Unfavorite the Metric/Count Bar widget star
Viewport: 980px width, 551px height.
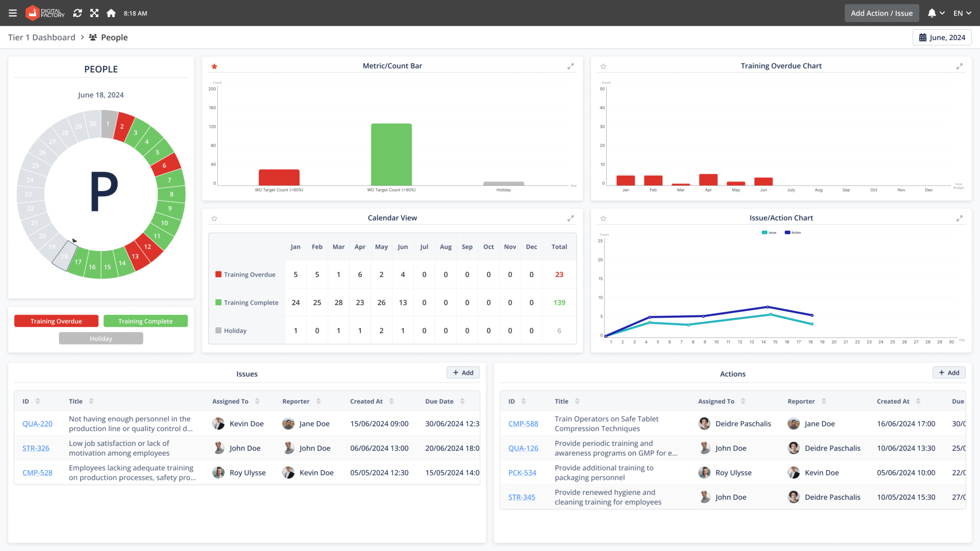[214, 66]
